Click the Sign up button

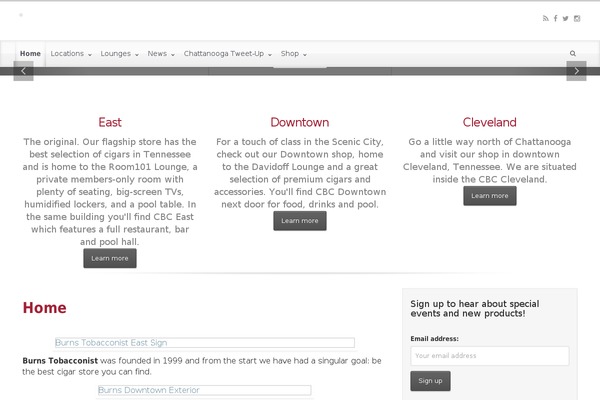click(x=430, y=381)
